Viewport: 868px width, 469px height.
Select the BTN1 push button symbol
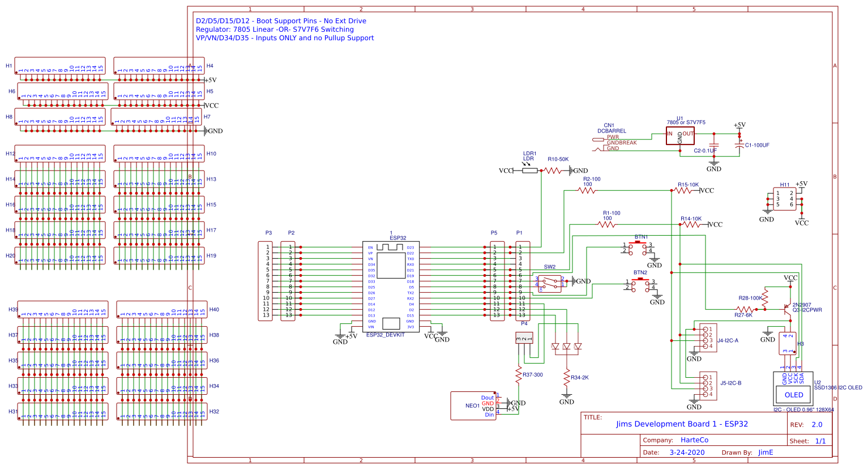click(639, 246)
